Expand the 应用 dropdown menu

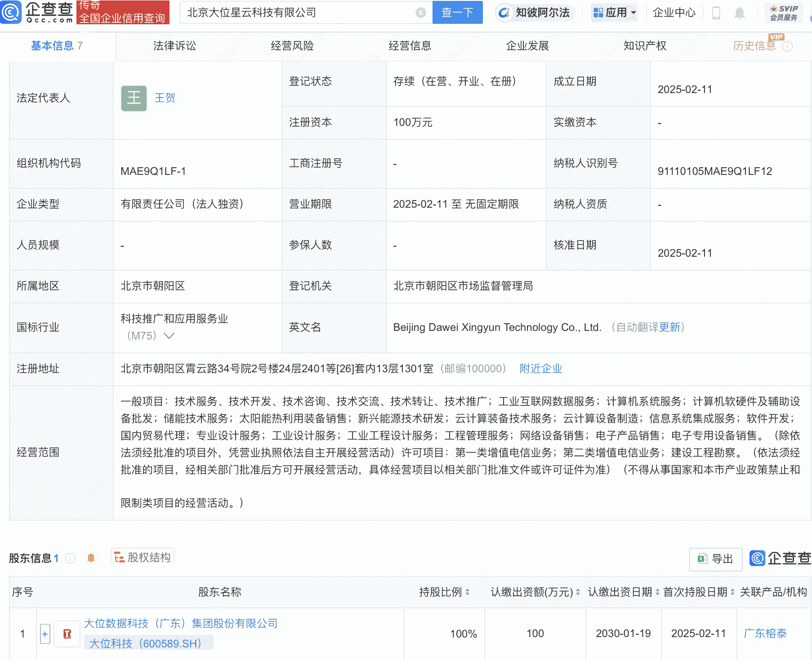[x=614, y=12]
